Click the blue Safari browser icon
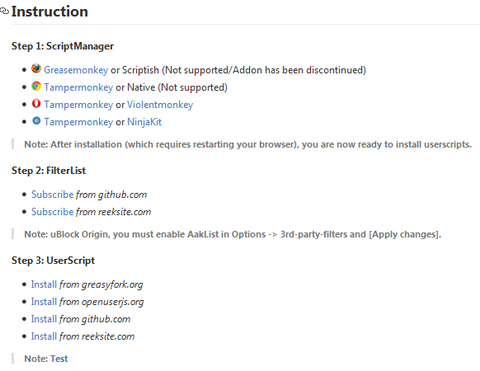The image size is (480, 371). pyautogui.click(x=36, y=121)
